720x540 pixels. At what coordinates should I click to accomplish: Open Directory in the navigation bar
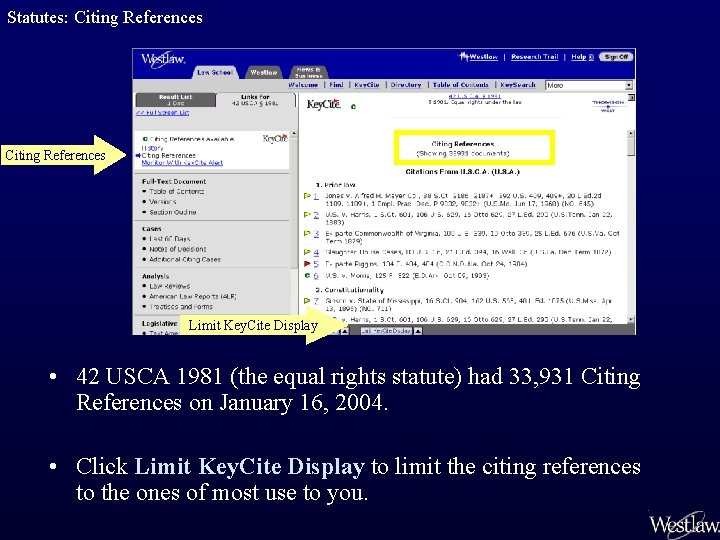tap(406, 85)
